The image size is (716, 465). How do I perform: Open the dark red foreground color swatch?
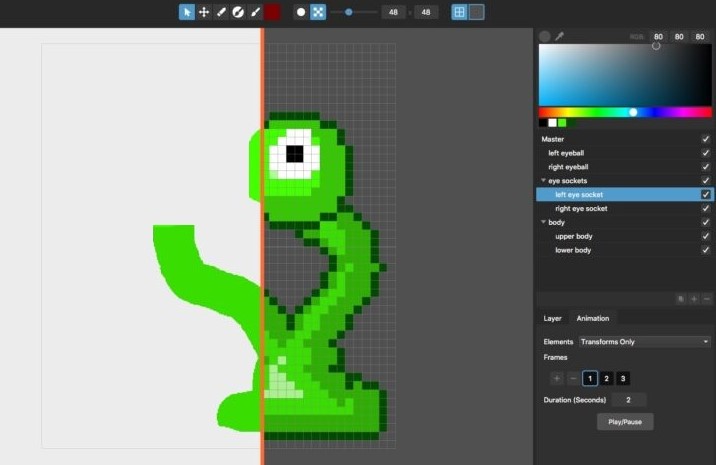(272, 12)
